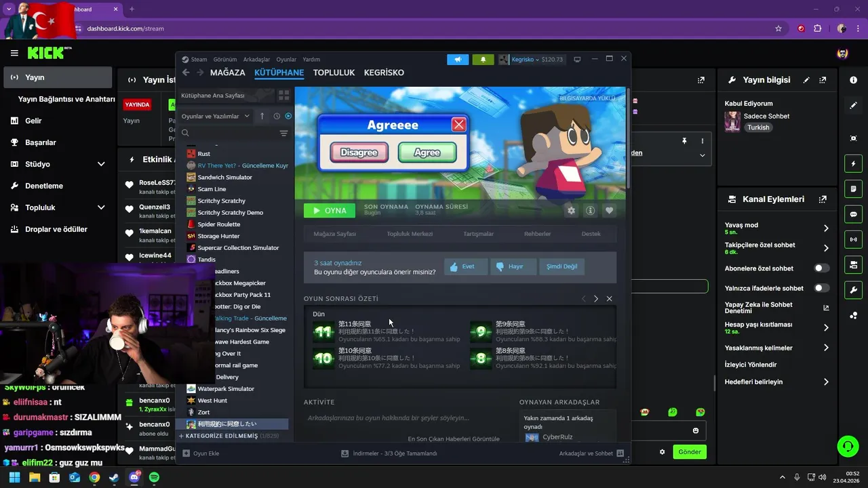Open Steam notifications bell
Viewport: 868px width, 488px height.
(x=483, y=60)
